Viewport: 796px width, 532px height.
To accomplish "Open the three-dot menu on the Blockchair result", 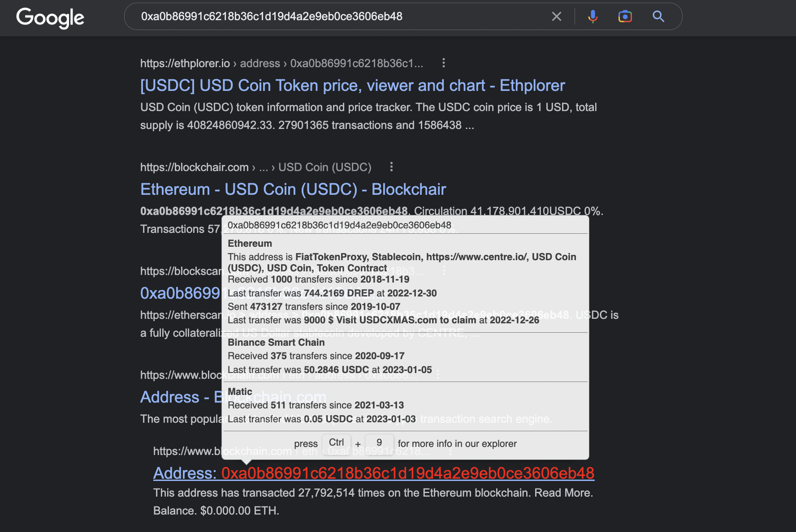I will (x=391, y=167).
